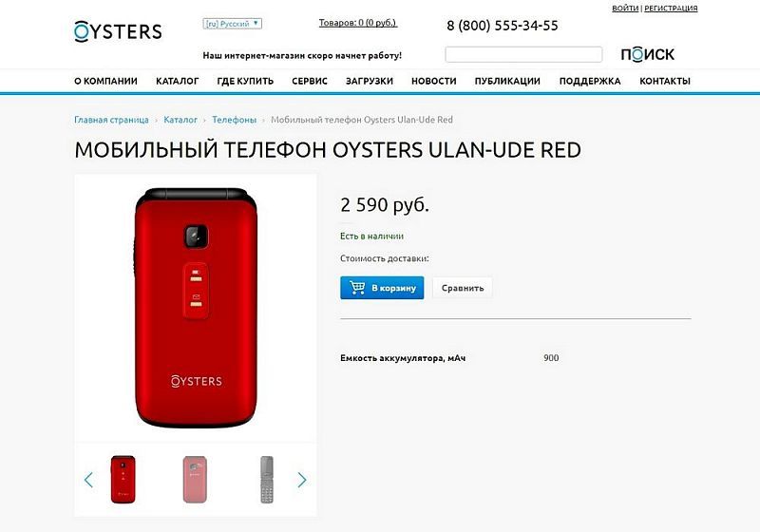This screenshot has height=532, width=760.
Task: Click the Oysters logo in header
Action: 118,31
